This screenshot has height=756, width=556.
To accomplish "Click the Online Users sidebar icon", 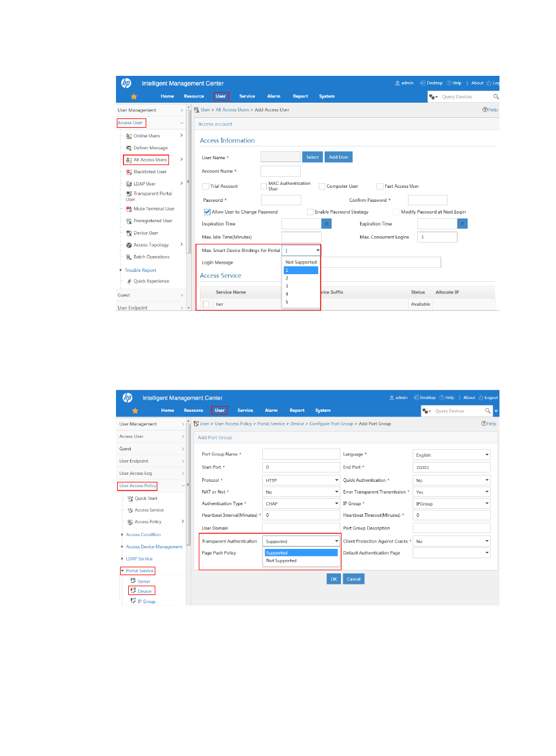I will coord(129,136).
